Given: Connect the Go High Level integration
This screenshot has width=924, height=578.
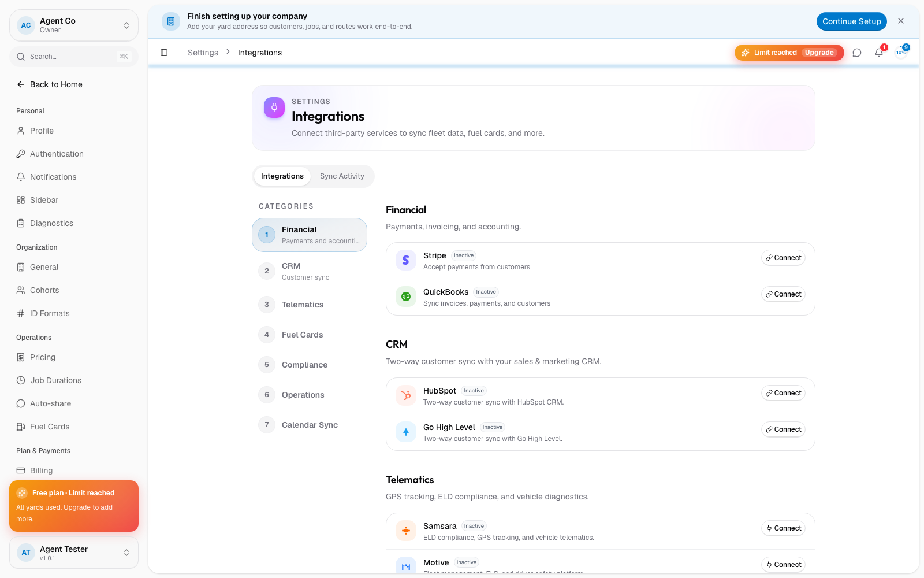Looking at the screenshot, I should click(783, 429).
